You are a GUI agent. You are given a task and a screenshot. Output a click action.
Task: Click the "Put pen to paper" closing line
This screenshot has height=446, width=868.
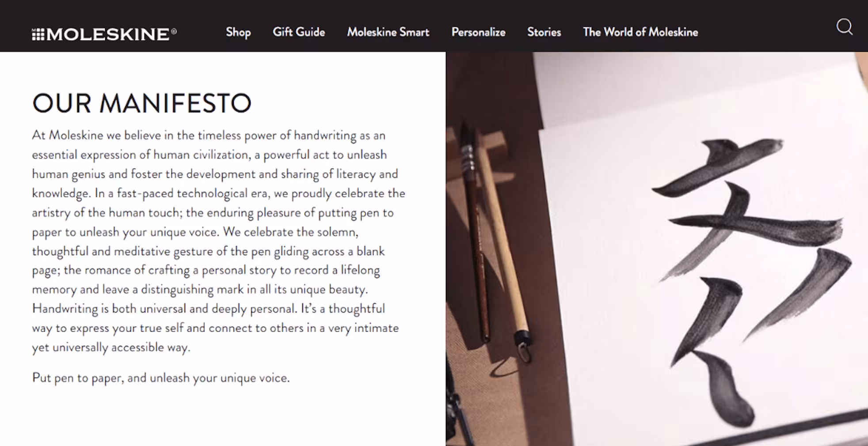161,378
